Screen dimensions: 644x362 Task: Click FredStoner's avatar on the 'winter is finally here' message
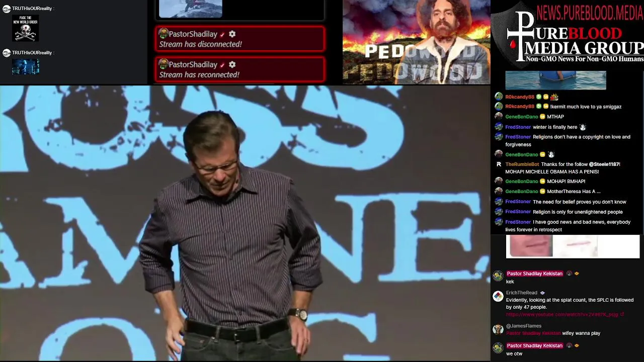tap(499, 127)
